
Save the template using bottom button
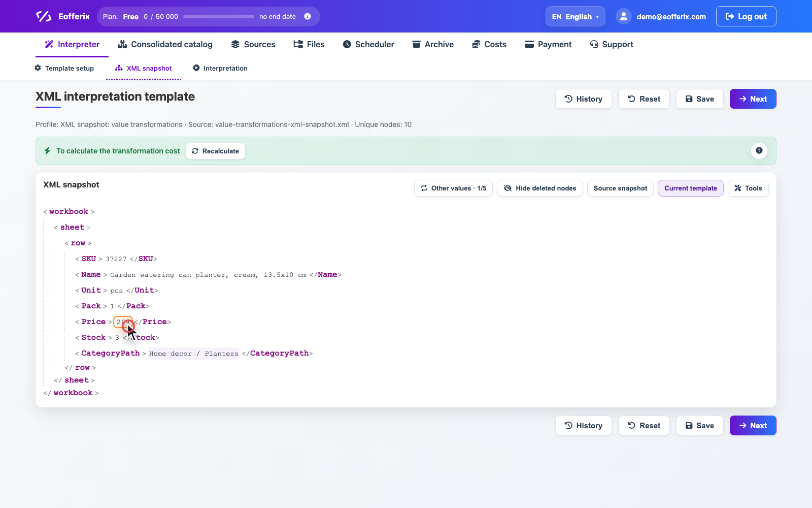(700, 426)
